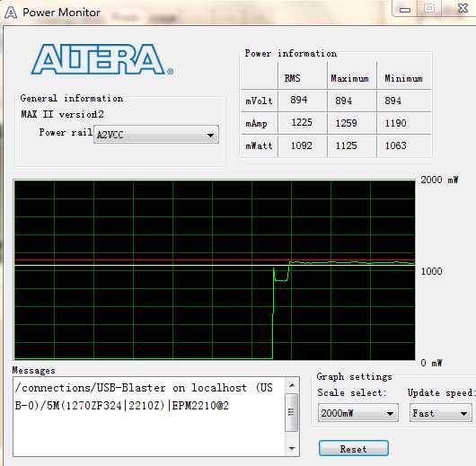Click the 1000 graph axis label
Screen dimensions: 476x466
coord(431,271)
